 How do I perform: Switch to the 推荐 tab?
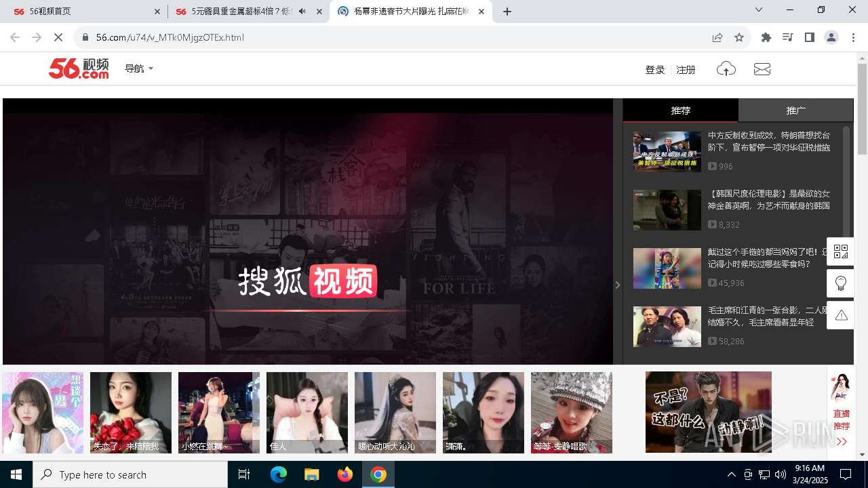click(680, 110)
